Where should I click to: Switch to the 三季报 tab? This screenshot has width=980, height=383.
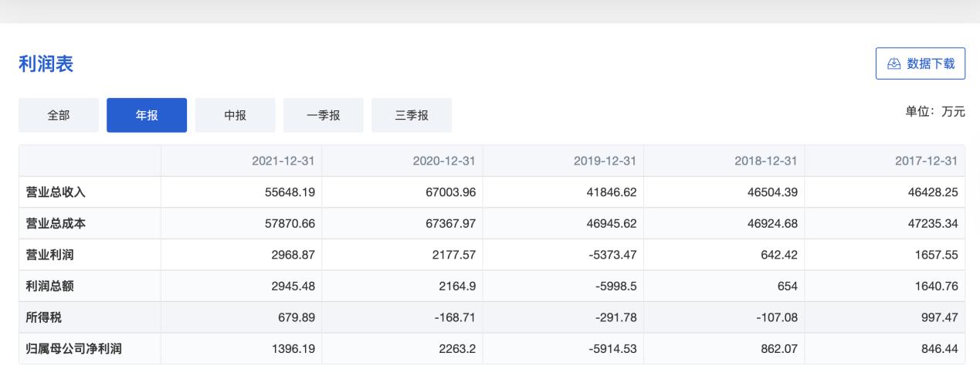pyautogui.click(x=412, y=115)
